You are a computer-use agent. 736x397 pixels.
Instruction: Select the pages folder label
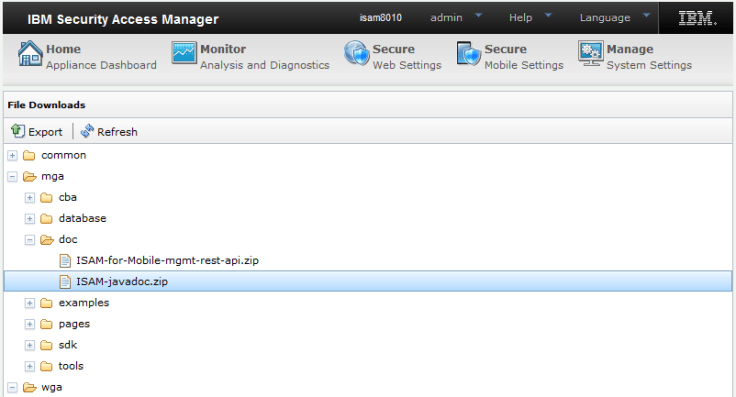(x=74, y=325)
